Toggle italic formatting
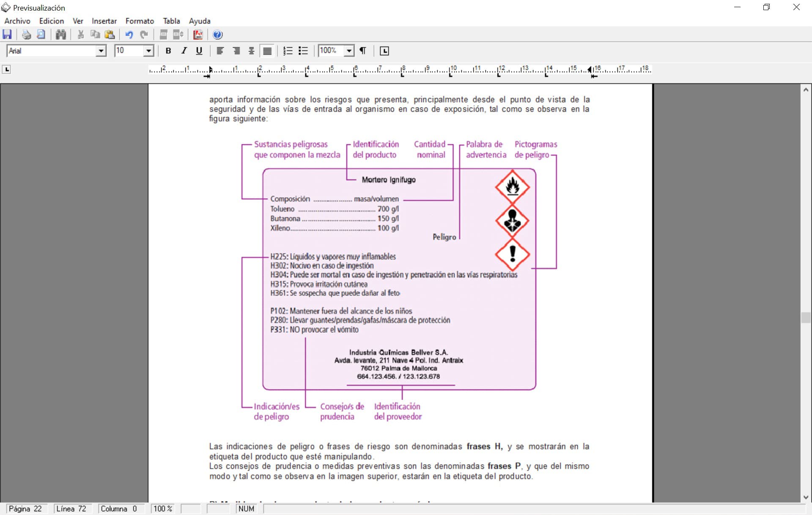Viewport: 812px width, 515px height. point(184,51)
